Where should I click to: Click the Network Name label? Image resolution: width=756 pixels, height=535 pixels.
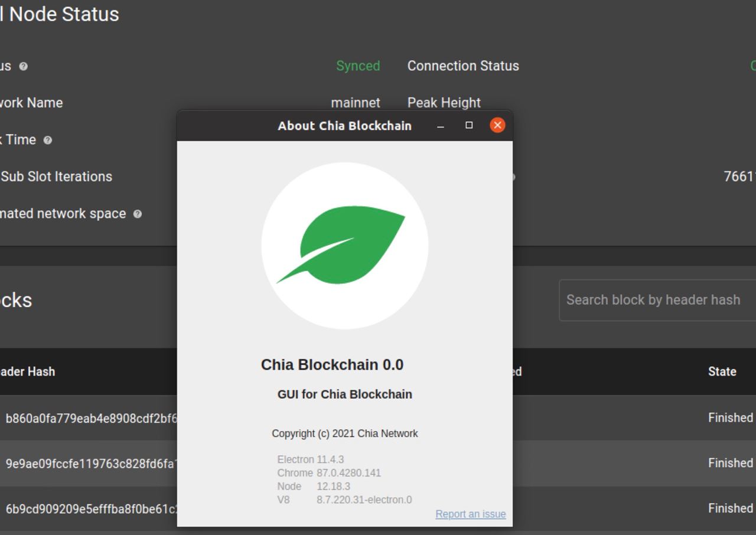[31, 103]
